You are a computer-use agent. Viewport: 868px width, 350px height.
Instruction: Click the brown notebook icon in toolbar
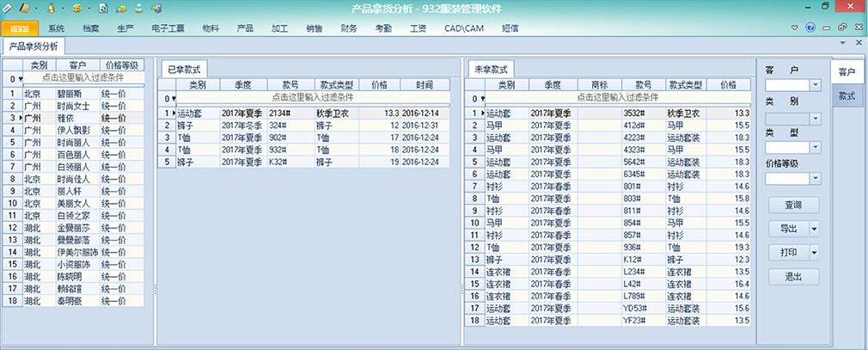click(25, 8)
